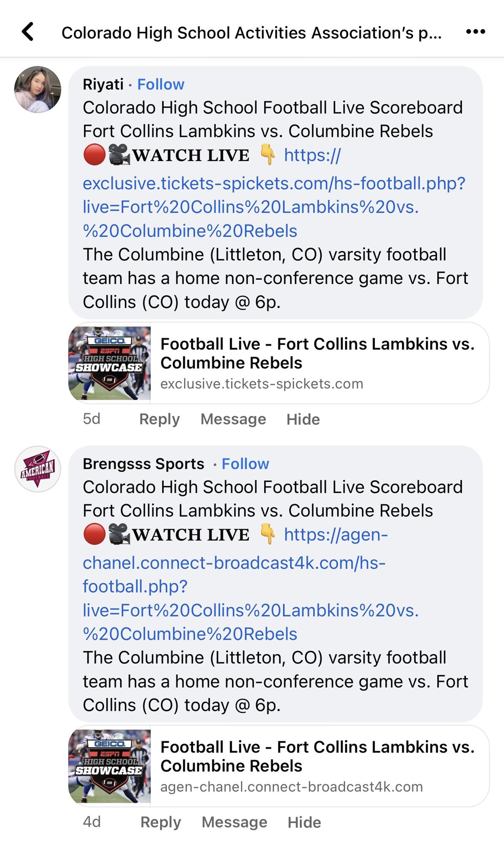Open second Football Live preview card title

pos(317,756)
